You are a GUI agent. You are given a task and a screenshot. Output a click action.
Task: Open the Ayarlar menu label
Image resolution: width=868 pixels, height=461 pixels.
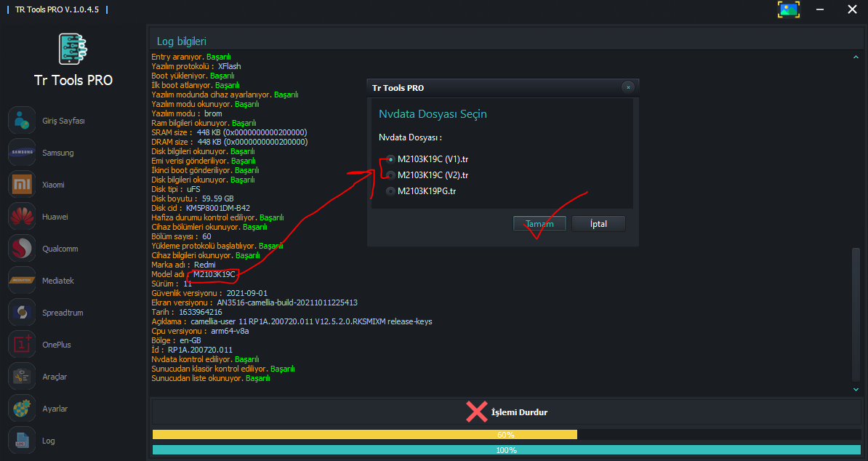pos(55,409)
